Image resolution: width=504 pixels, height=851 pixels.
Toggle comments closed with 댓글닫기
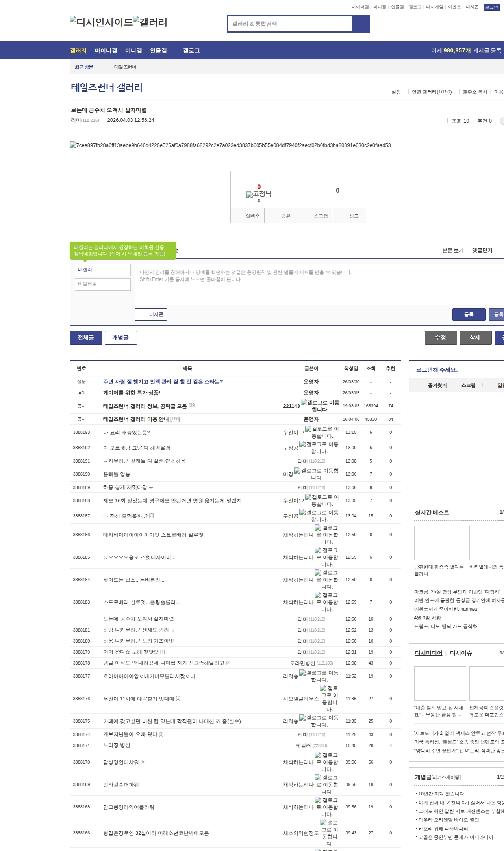pyautogui.click(x=482, y=250)
